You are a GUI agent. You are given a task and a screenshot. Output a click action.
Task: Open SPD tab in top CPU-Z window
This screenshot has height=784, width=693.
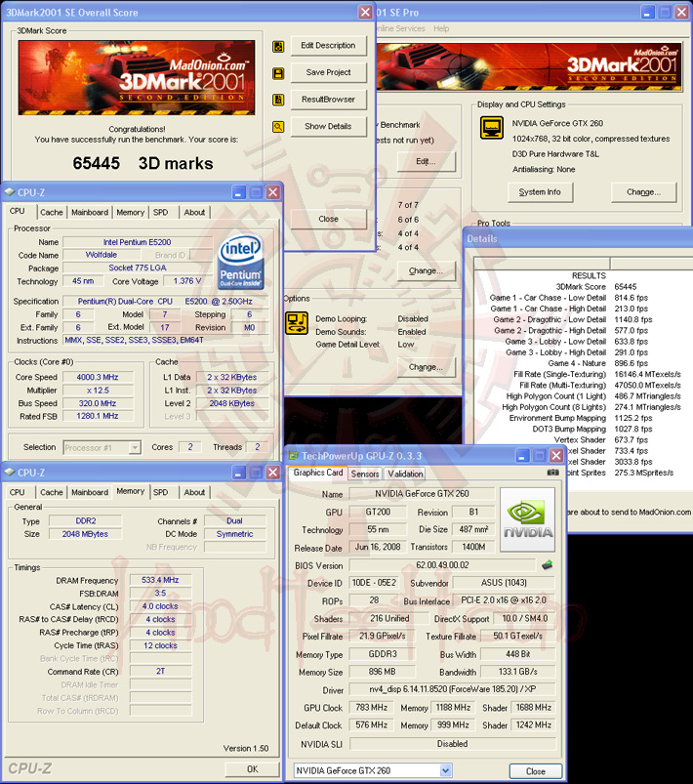coord(160,213)
